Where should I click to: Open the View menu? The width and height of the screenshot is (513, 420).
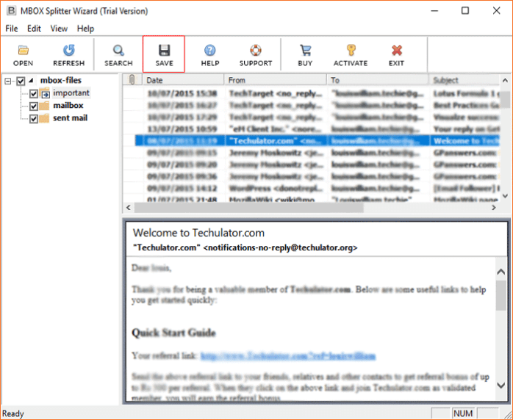pyautogui.click(x=59, y=29)
